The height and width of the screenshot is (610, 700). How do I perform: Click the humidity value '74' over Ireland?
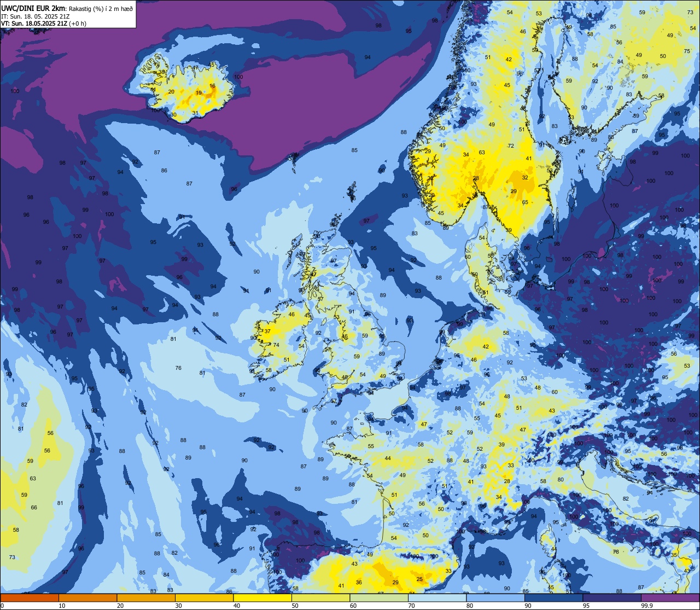(x=276, y=345)
